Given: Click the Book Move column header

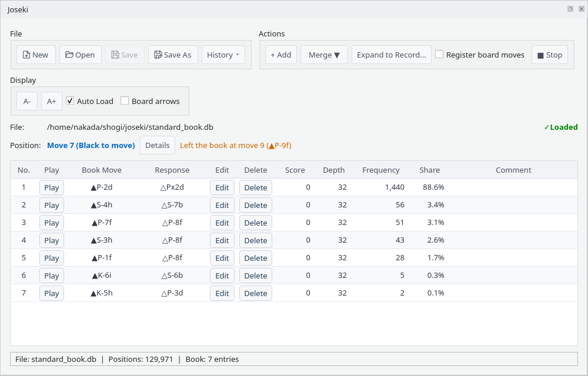Looking at the screenshot, I should click(x=102, y=170).
